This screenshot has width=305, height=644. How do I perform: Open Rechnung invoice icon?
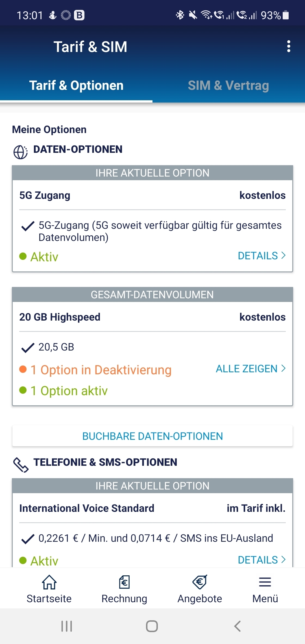coord(124,582)
